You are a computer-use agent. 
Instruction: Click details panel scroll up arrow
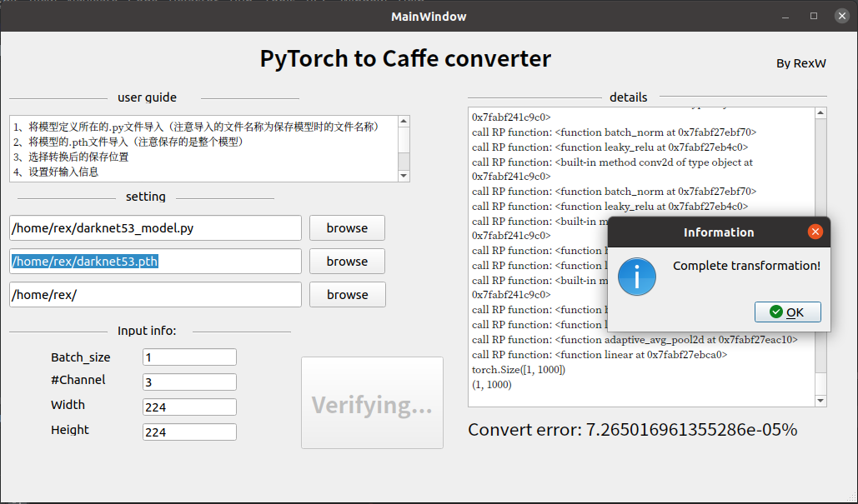click(x=820, y=113)
